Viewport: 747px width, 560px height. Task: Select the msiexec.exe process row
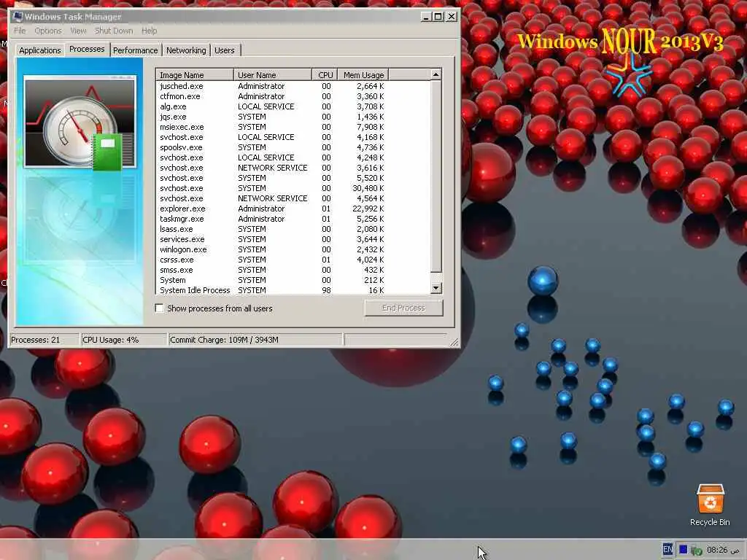coord(293,127)
